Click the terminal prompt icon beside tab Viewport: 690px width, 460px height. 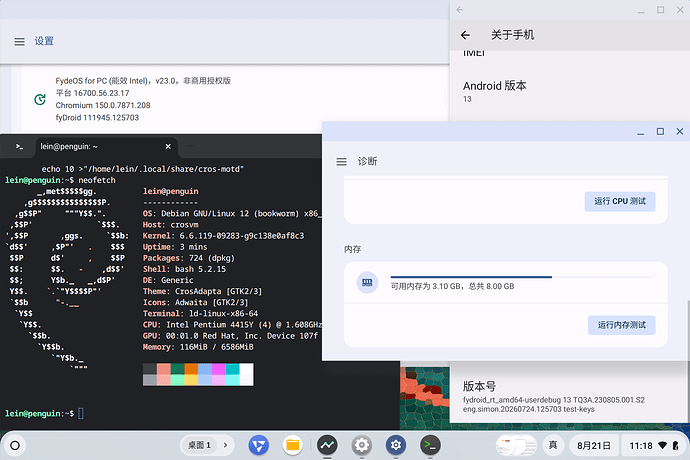point(19,147)
